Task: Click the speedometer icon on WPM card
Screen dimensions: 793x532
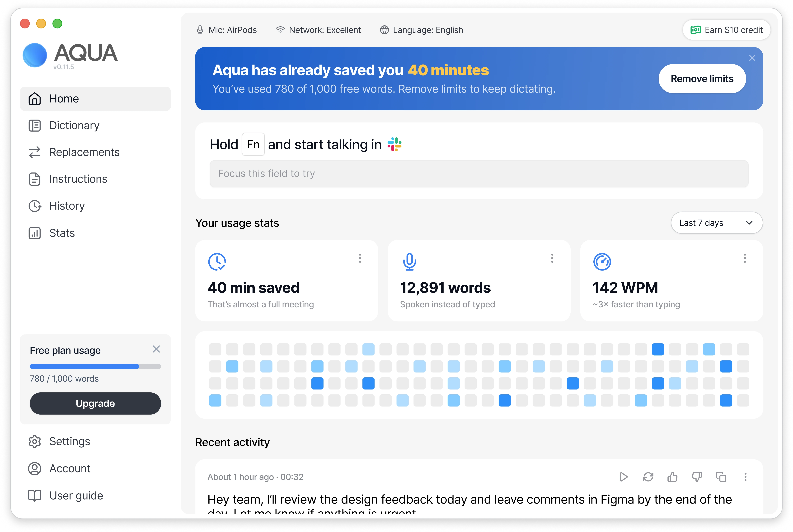Action: [602, 262]
